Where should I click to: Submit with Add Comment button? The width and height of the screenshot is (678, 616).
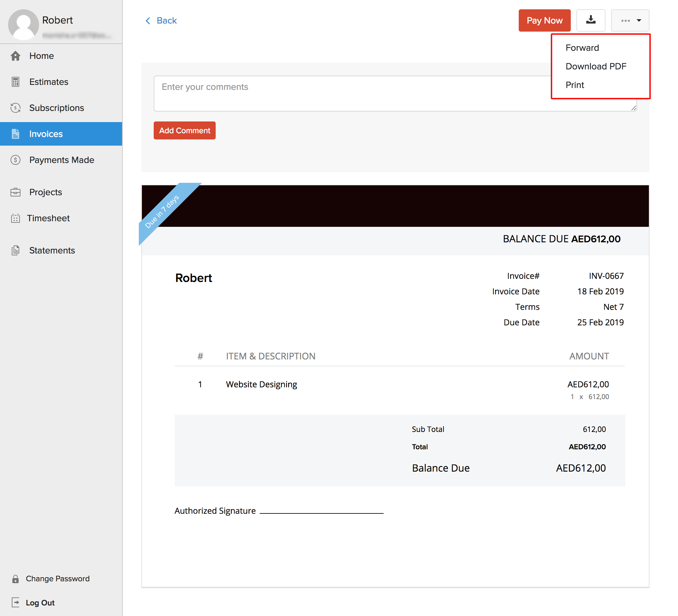184,130
